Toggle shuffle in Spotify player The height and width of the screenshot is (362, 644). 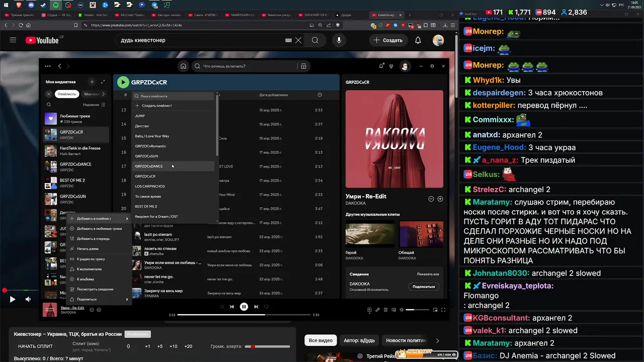coord(222,306)
